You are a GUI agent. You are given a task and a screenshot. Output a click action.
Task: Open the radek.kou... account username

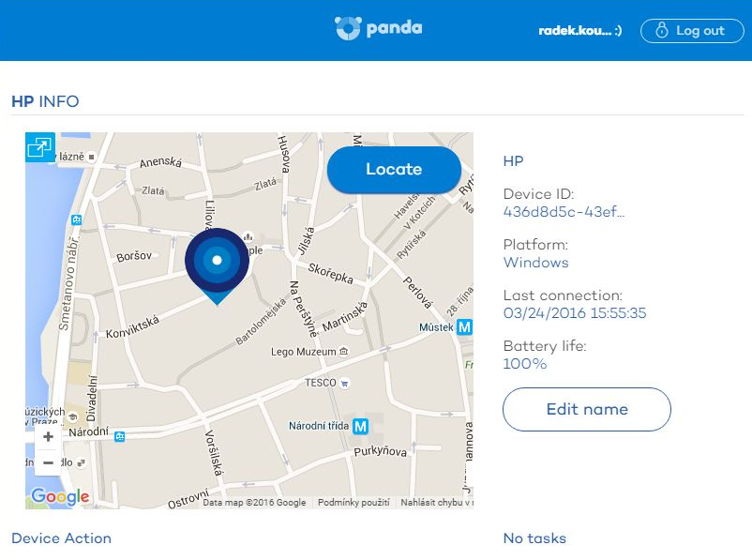(579, 31)
